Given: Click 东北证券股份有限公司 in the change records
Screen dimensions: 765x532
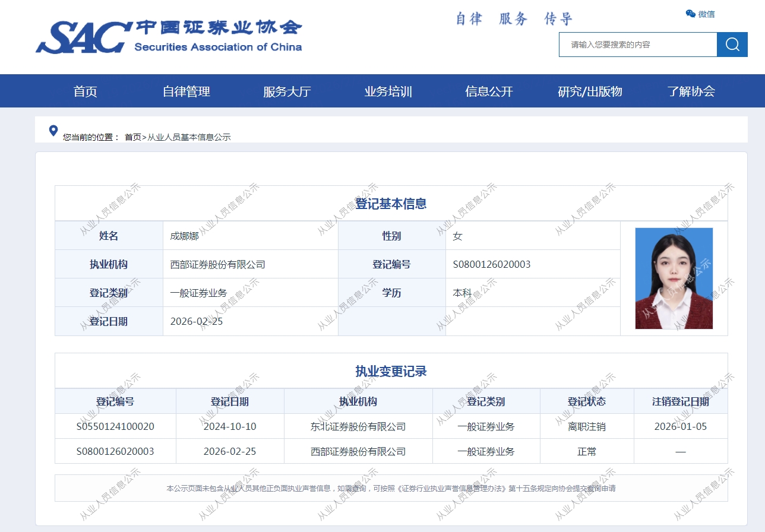Looking at the screenshot, I should click(x=358, y=426).
